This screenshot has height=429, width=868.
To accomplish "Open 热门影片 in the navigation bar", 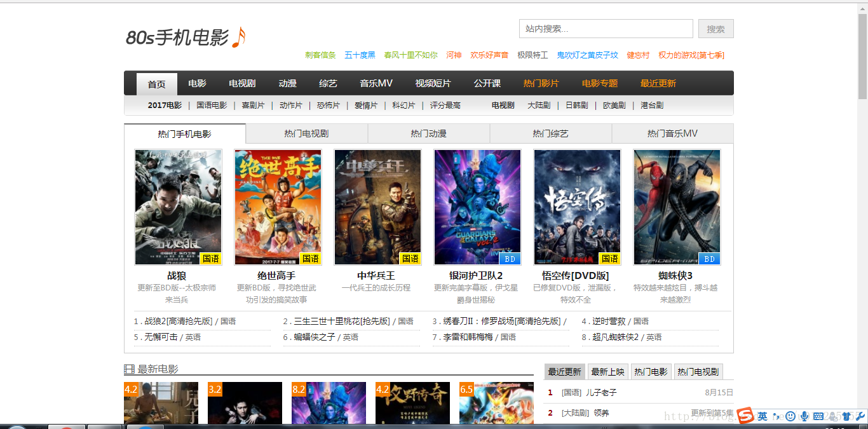I will pyautogui.click(x=541, y=83).
